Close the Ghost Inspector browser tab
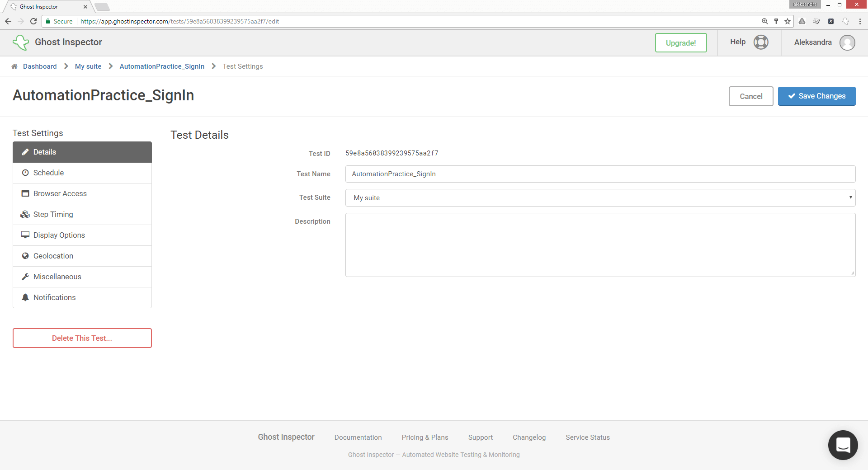Image resolution: width=868 pixels, height=470 pixels. pyautogui.click(x=85, y=7)
